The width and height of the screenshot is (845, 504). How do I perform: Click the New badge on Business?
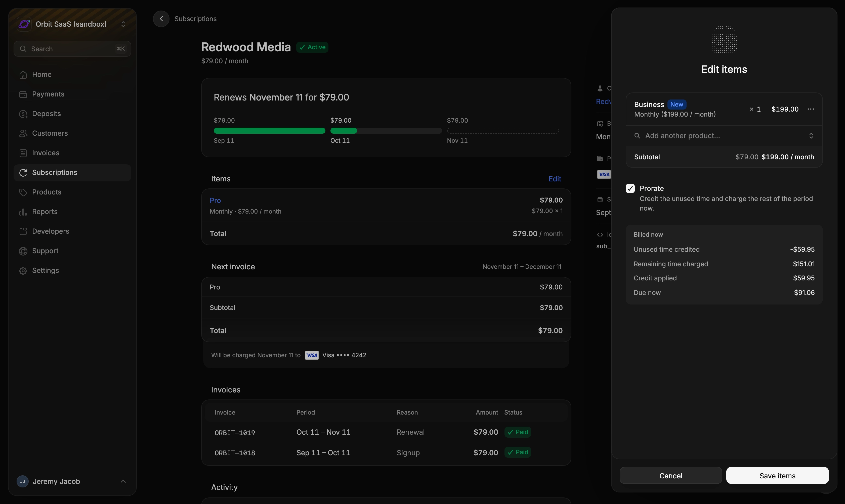[677, 104]
